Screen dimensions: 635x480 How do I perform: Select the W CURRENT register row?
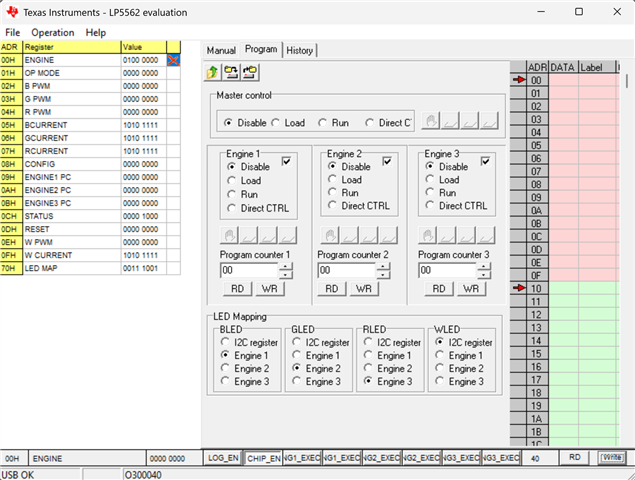click(90, 255)
